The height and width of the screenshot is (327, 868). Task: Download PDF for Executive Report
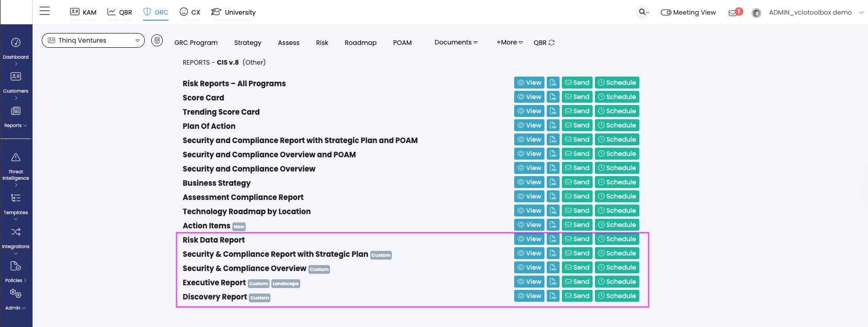tap(553, 282)
